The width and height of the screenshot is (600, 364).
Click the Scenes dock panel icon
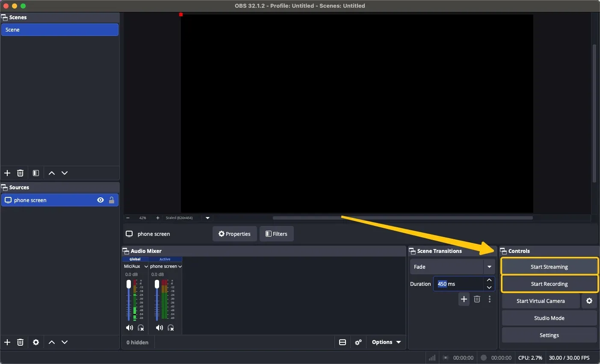[4, 18]
